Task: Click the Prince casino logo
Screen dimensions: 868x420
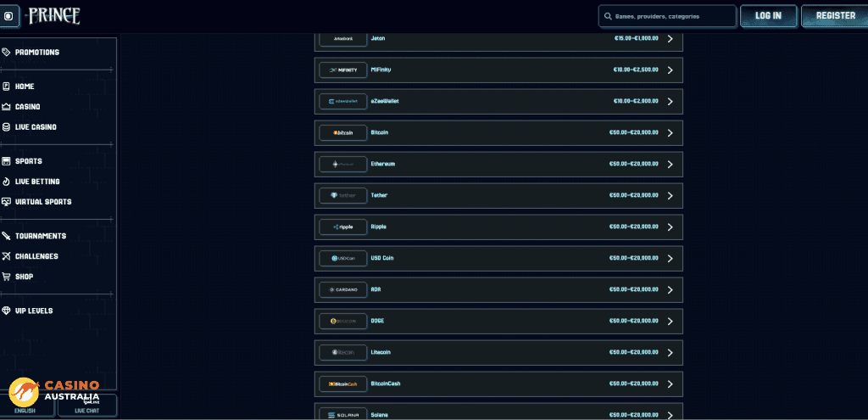Action: point(55,16)
